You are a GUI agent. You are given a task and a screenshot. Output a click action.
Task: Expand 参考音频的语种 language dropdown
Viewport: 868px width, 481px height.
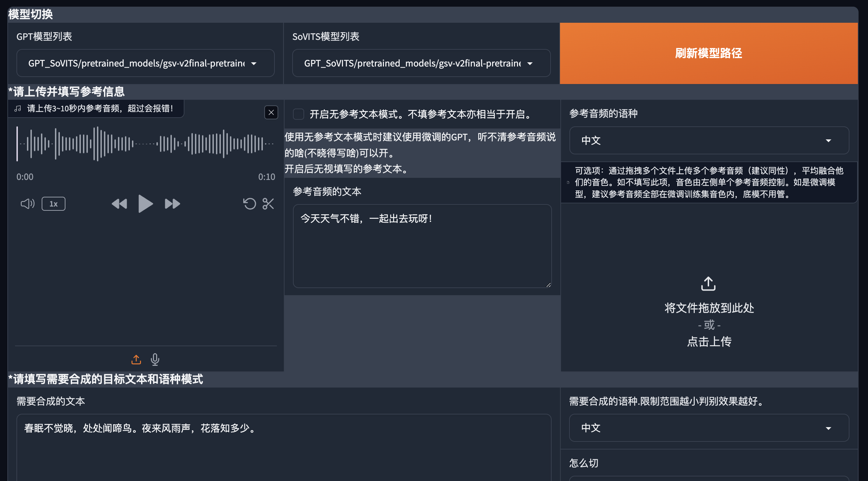(x=709, y=140)
